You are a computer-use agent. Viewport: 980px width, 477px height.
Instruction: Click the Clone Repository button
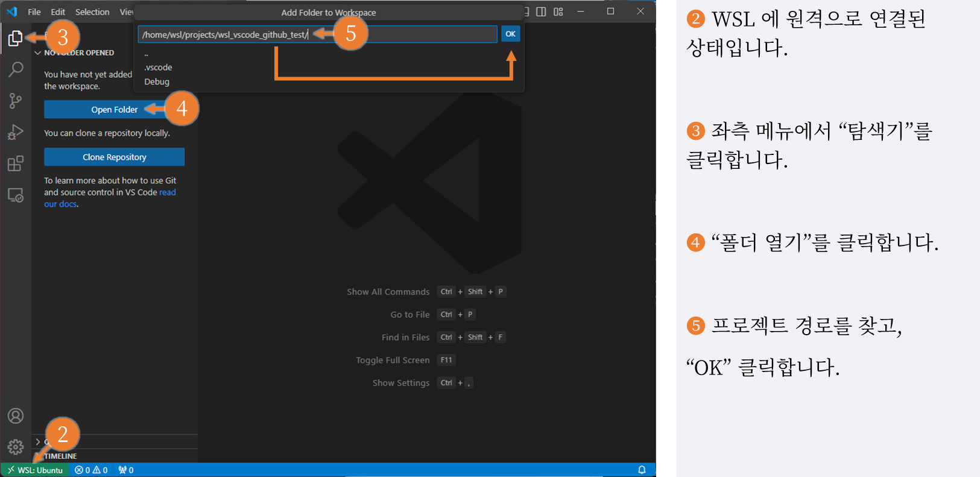[115, 157]
